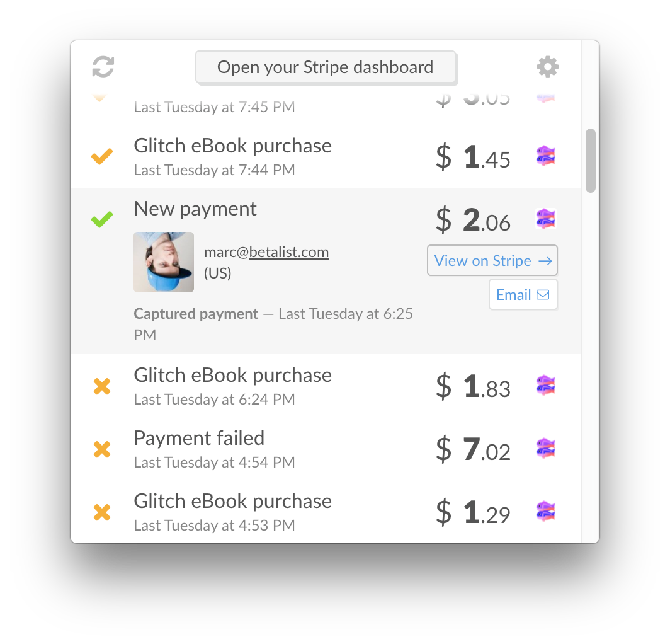Click the account logo beside $7.02

click(x=545, y=448)
